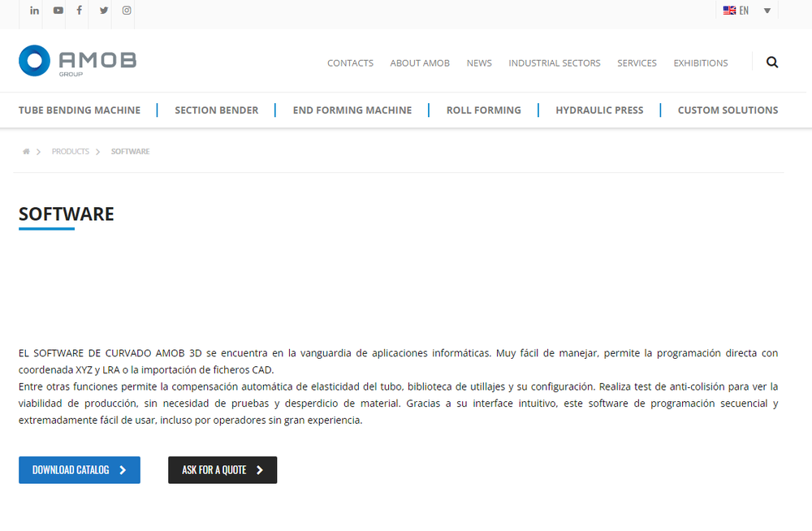
Task: Open the Industrial Sectors menu
Action: pyautogui.click(x=555, y=63)
